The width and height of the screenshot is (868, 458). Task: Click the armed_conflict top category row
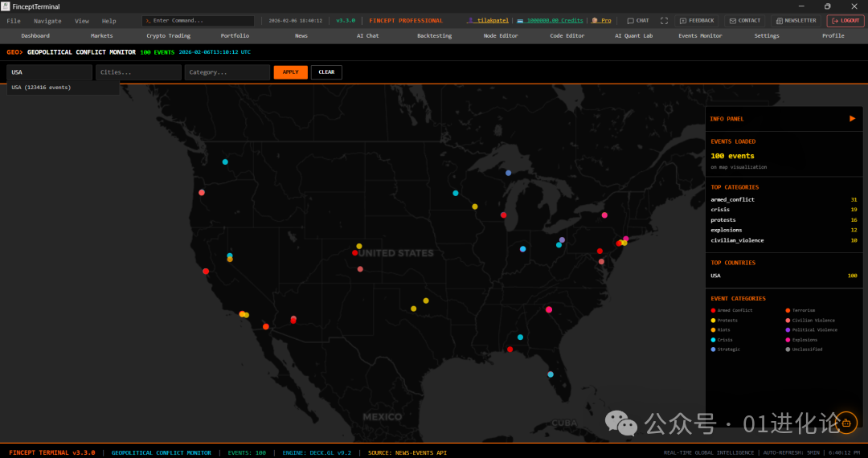[x=784, y=200]
